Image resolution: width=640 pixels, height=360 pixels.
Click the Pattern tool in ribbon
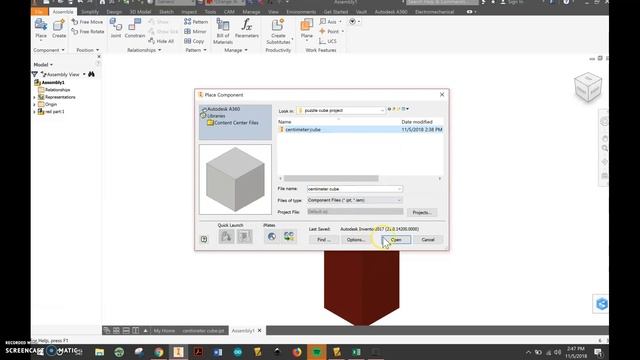[x=196, y=22]
